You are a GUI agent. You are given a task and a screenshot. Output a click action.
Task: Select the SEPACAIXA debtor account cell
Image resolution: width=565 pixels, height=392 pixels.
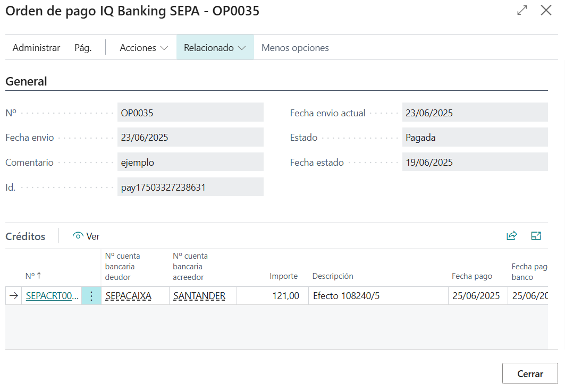point(128,296)
